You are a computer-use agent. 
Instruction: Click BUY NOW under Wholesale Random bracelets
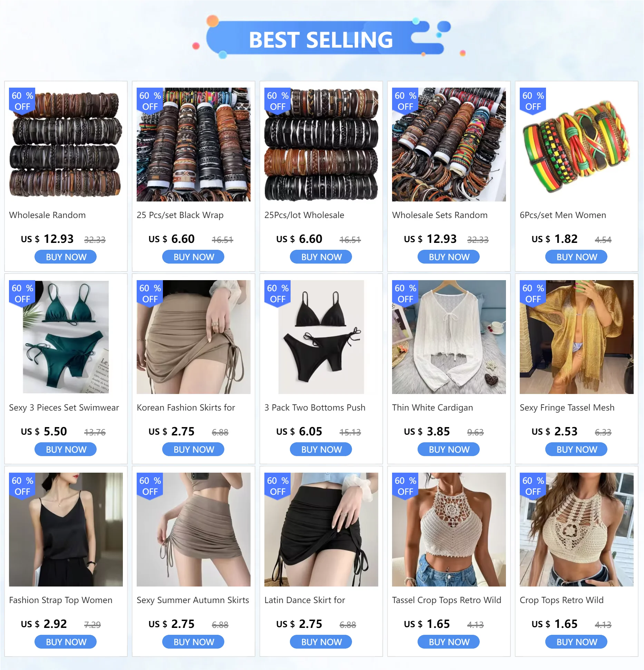coord(66,257)
